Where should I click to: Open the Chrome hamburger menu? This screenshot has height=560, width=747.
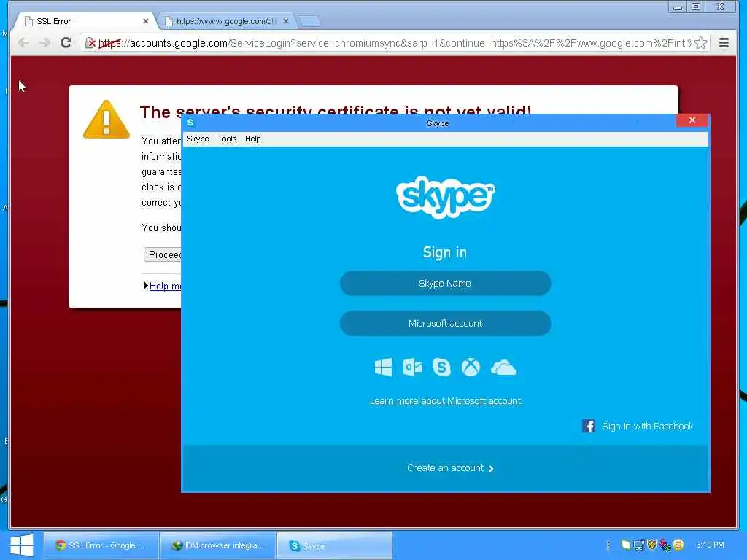tap(724, 43)
